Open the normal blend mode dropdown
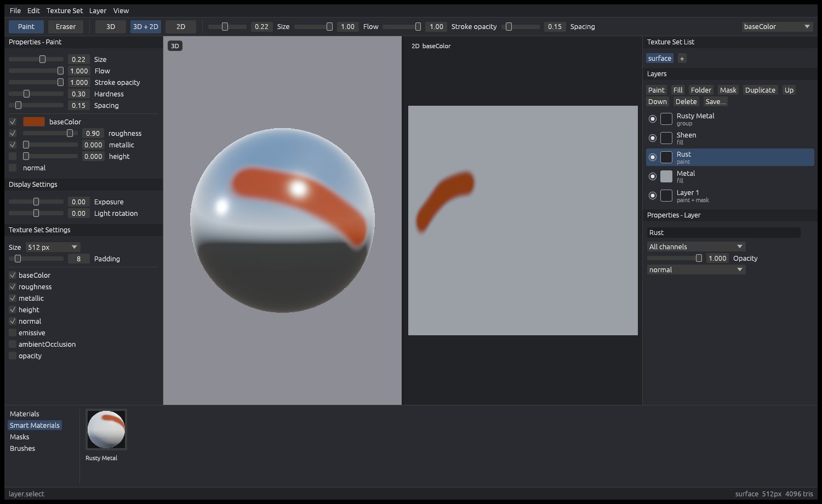The image size is (822, 504). point(696,270)
